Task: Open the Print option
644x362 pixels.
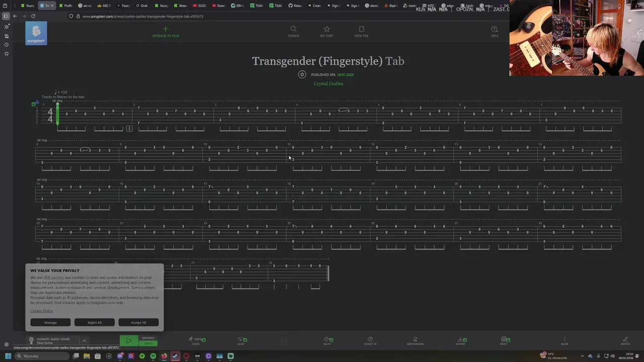Action: tap(504, 341)
